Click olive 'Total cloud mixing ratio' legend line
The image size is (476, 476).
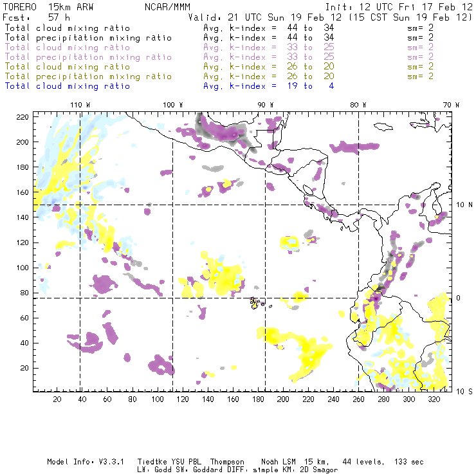(68, 67)
